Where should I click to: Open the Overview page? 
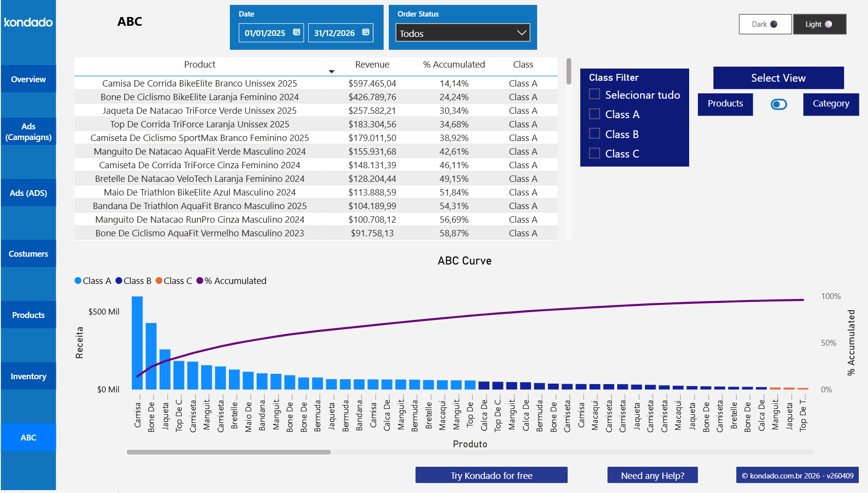pos(28,79)
